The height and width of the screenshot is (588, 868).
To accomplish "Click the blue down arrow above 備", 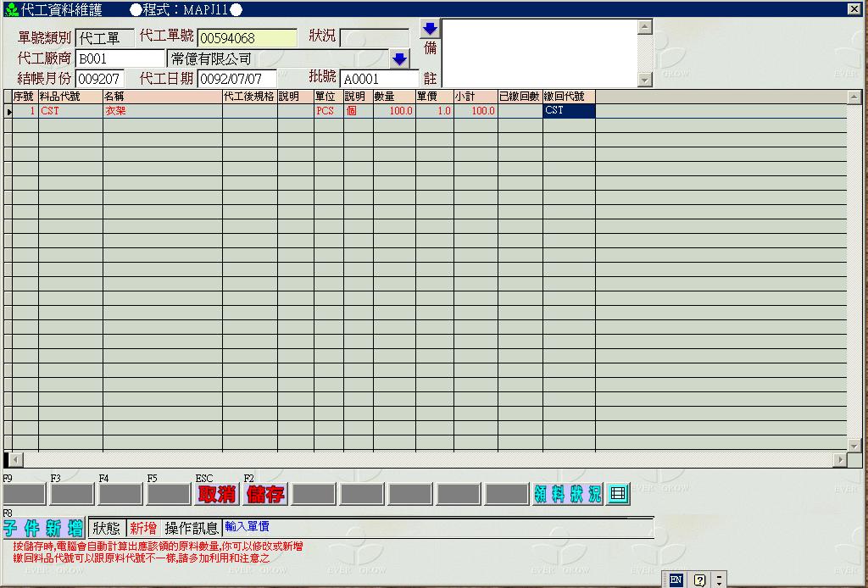I will click(430, 29).
